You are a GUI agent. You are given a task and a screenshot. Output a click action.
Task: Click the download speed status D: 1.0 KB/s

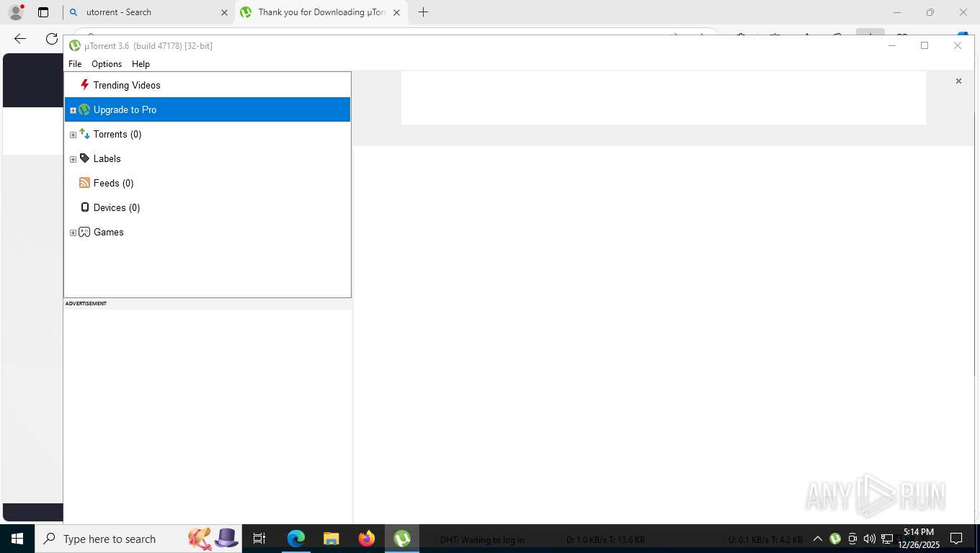605,540
